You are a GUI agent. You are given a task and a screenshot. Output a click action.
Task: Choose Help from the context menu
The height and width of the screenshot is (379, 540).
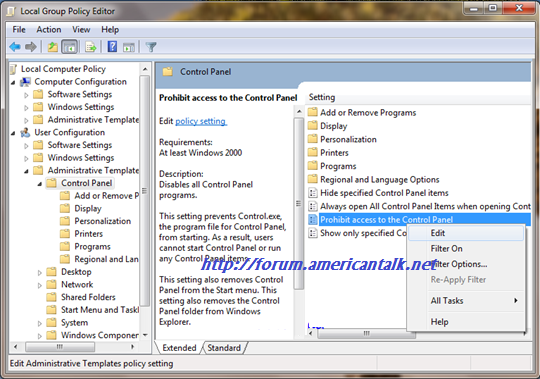click(x=466, y=322)
